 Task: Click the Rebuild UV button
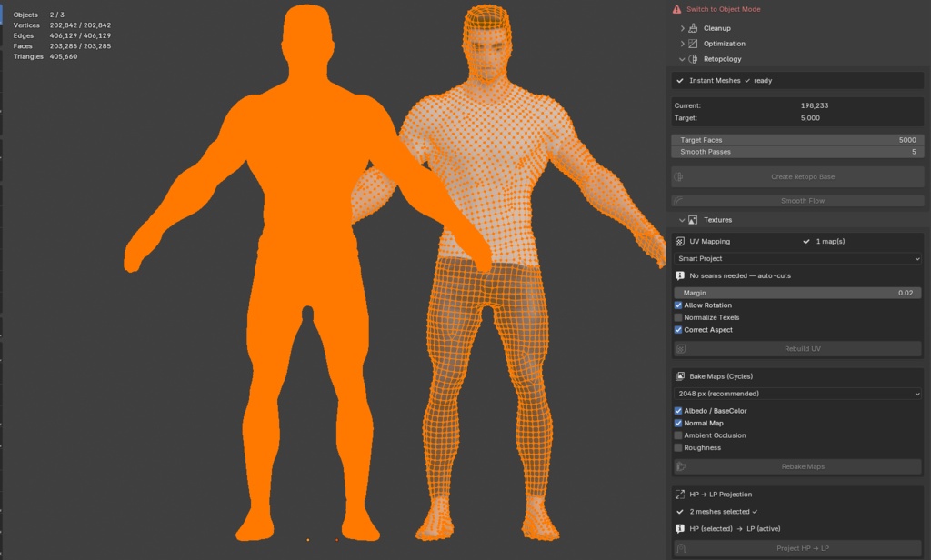[x=797, y=348]
